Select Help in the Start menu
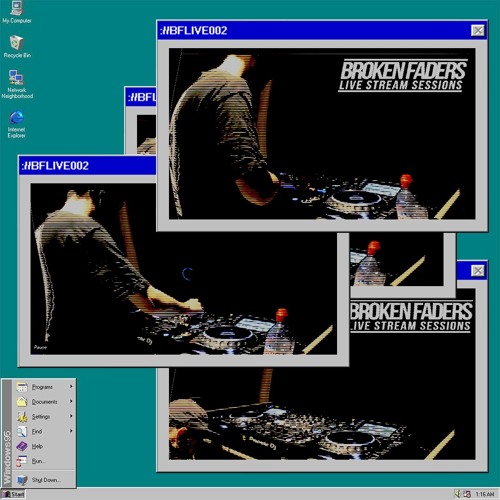 [x=44, y=446]
